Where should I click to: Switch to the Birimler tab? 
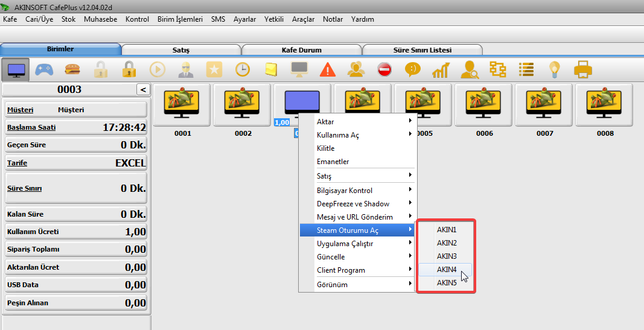coord(60,49)
